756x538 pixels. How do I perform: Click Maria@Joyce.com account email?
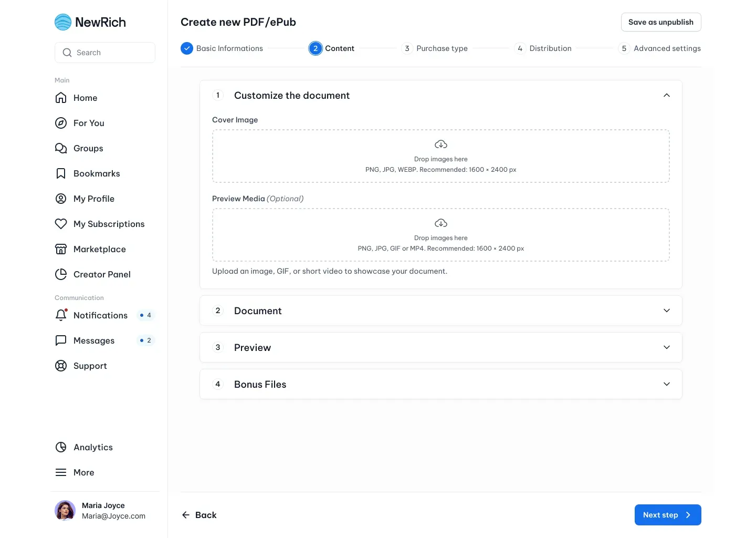point(113,516)
